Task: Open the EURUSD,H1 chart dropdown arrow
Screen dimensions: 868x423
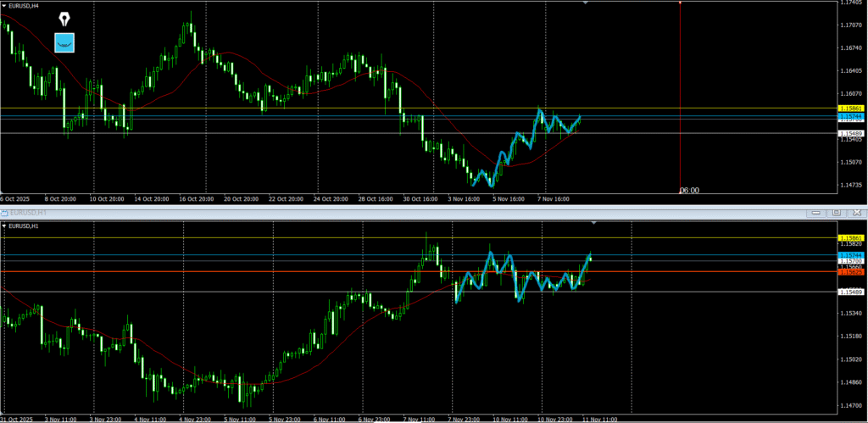Action: click(6, 226)
